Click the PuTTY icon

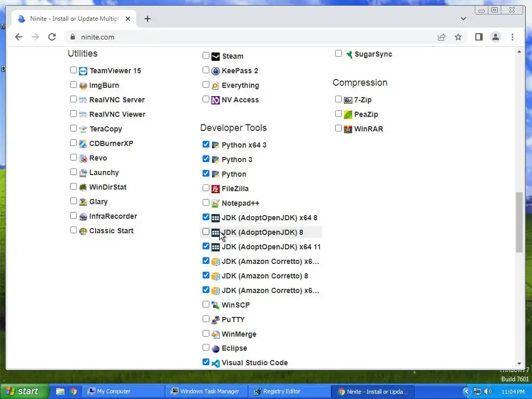pos(216,320)
